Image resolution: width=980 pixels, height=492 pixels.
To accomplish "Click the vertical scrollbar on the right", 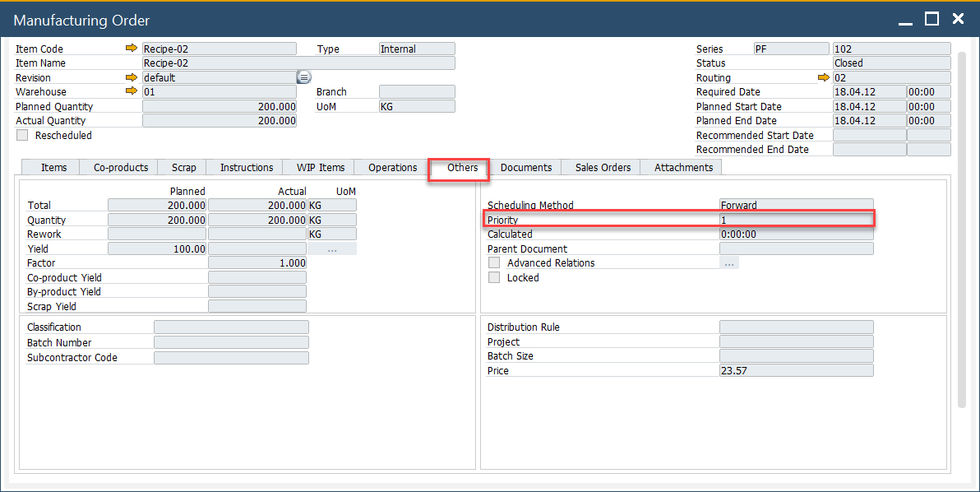I will [961, 230].
